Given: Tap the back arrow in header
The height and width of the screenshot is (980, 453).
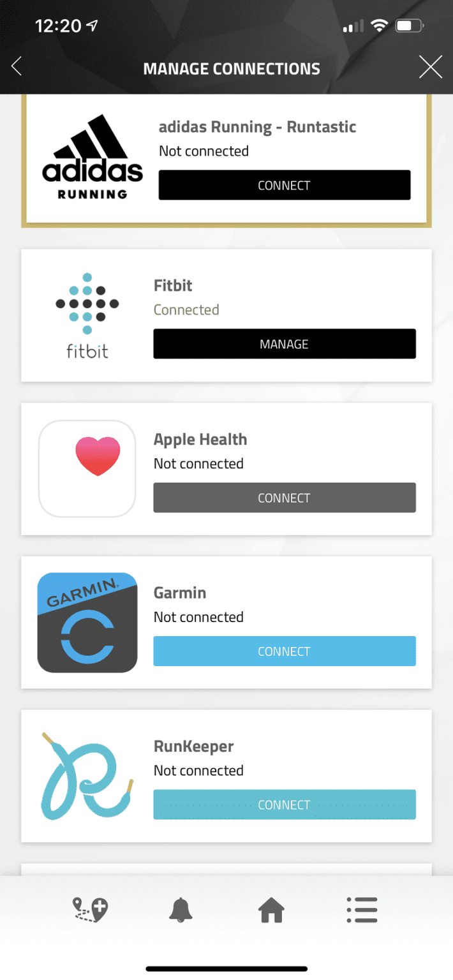Looking at the screenshot, I should click(x=17, y=66).
